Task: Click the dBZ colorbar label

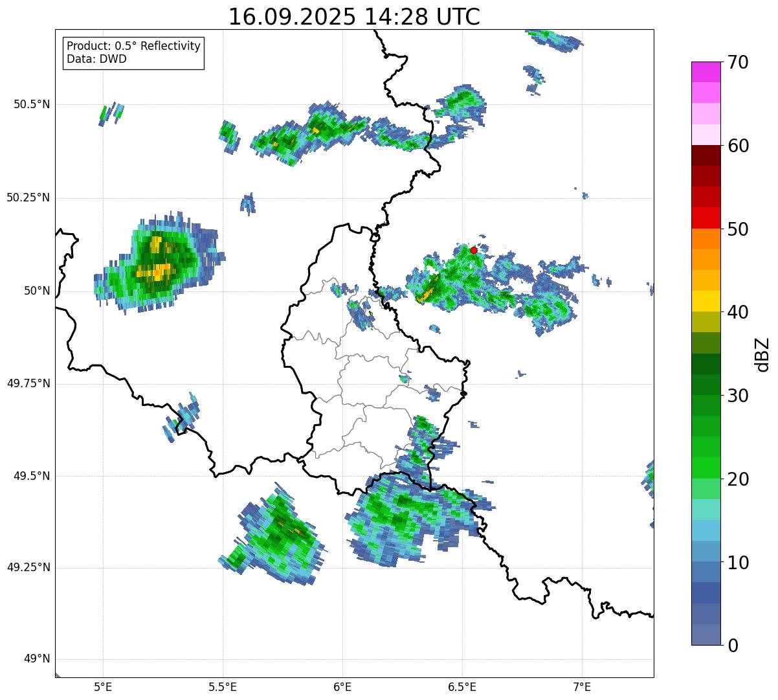Action: click(762, 354)
